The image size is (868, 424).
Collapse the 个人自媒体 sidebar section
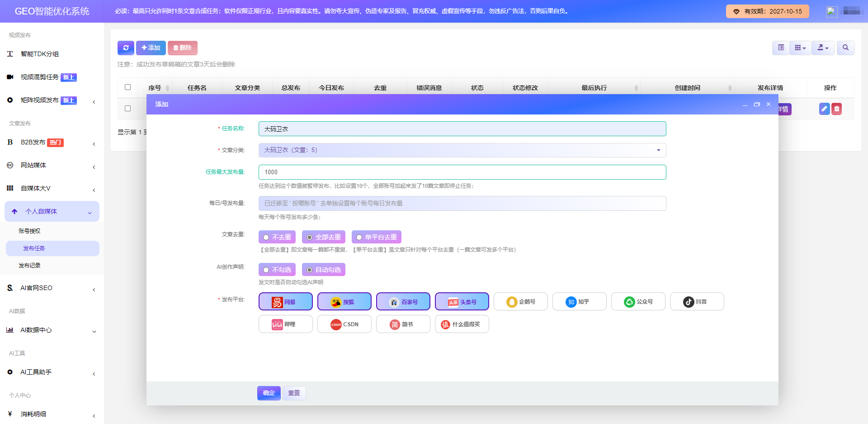pos(52,211)
